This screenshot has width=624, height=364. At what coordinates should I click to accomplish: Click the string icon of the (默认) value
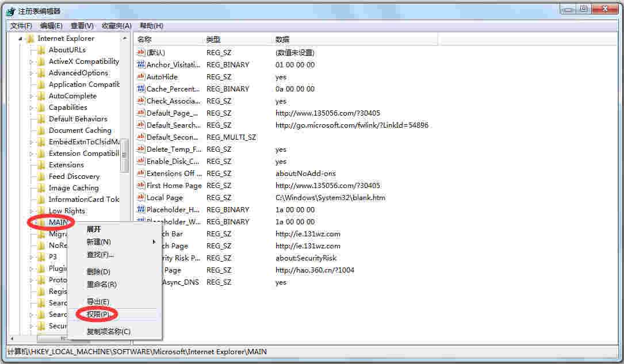140,52
